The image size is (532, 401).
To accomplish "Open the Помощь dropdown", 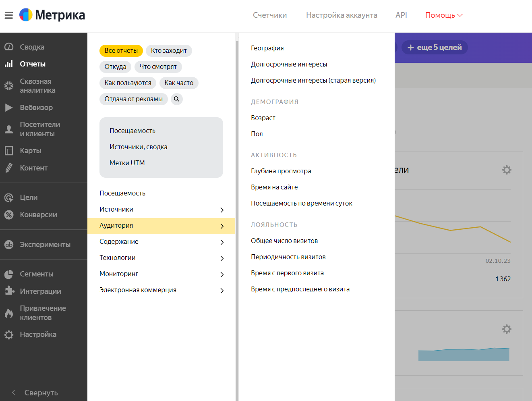I will pos(444,15).
